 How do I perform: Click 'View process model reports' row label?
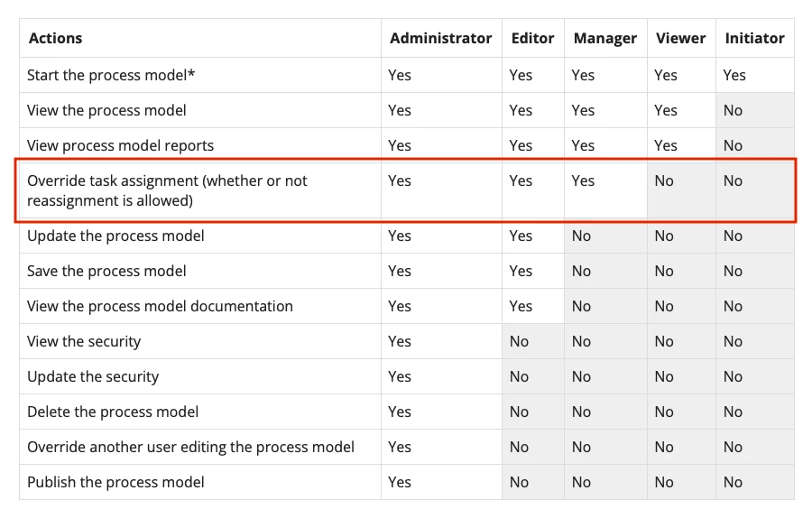click(x=120, y=145)
